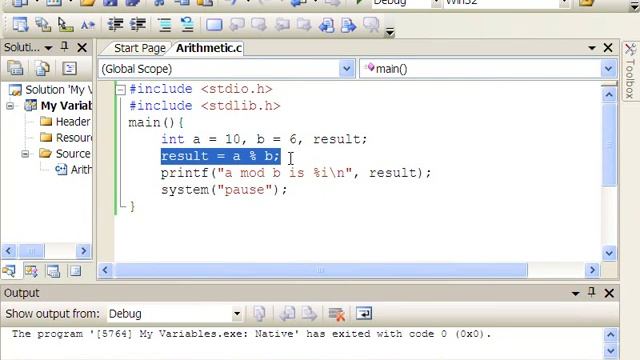The image size is (640, 360).
Task: Toggle a bookmark on current line
Action: (x=214, y=25)
